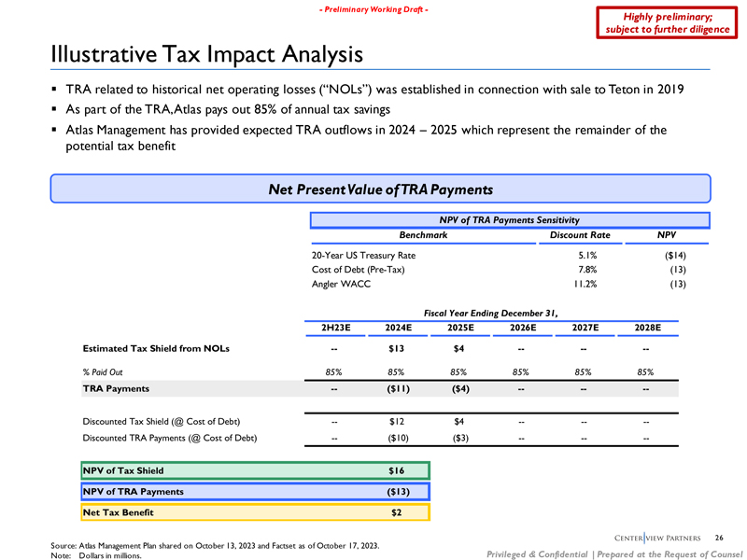Click the Centerview Partners logo
Viewport: 747px width, 560px height.
tap(655, 537)
